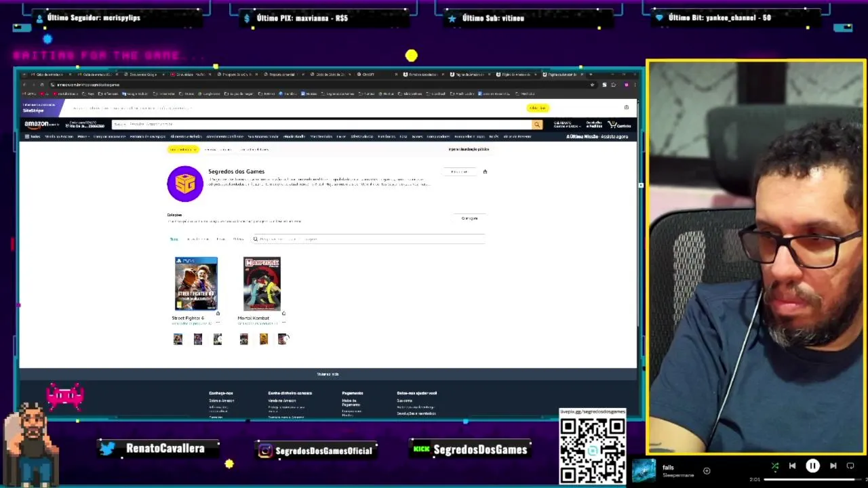Click the livepix QR code
The width and height of the screenshot is (868, 488).
pos(593,450)
